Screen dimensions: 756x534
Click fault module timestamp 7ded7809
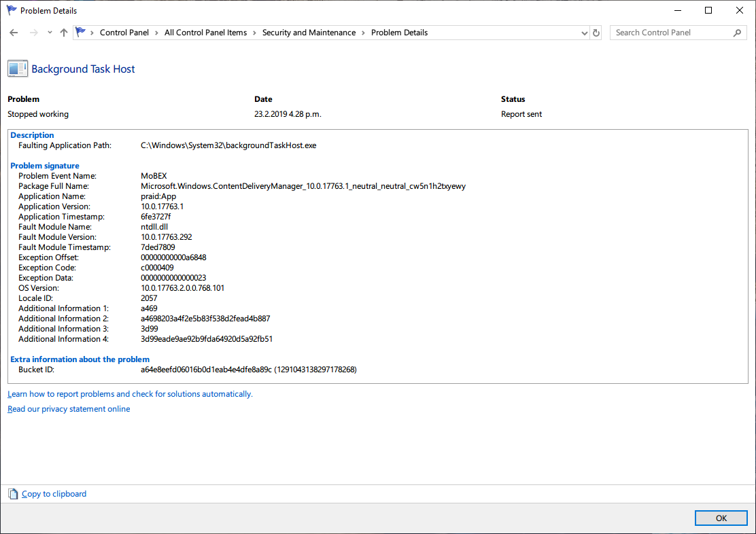(x=158, y=247)
